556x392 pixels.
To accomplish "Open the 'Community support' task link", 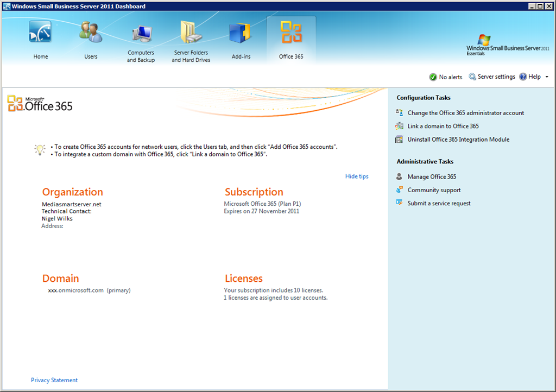I will pyautogui.click(x=434, y=190).
